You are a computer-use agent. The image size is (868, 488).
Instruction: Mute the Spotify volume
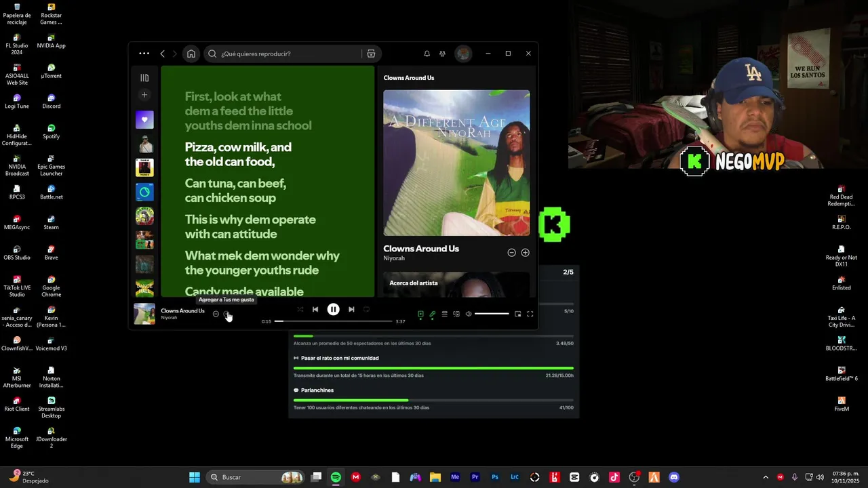(x=469, y=314)
